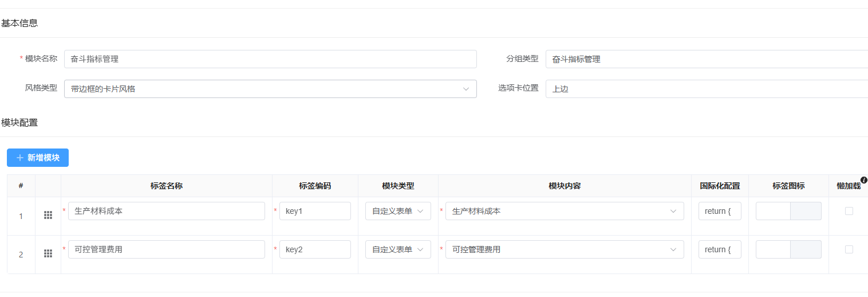Enable 懒加载 checkbox for 可控管理费用 row
The width and height of the screenshot is (868, 297).
(849, 249)
